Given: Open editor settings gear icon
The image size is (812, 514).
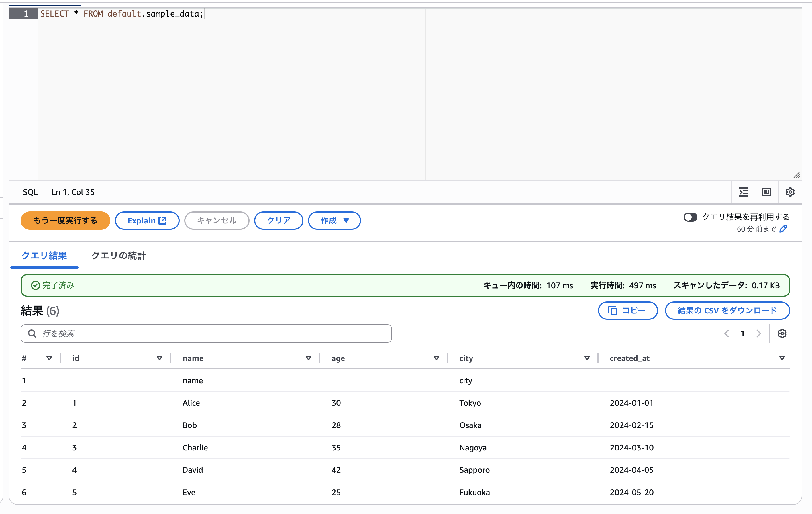Looking at the screenshot, I should [790, 192].
